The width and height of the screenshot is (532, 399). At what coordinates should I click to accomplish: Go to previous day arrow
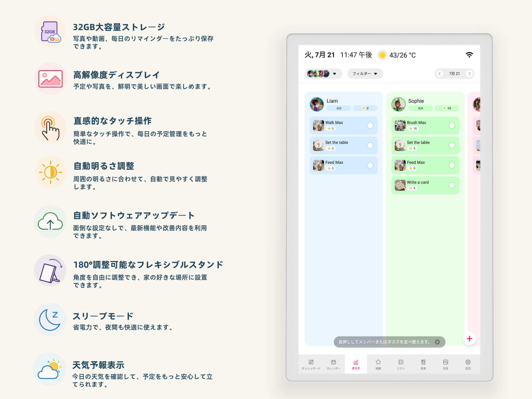coord(440,74)
